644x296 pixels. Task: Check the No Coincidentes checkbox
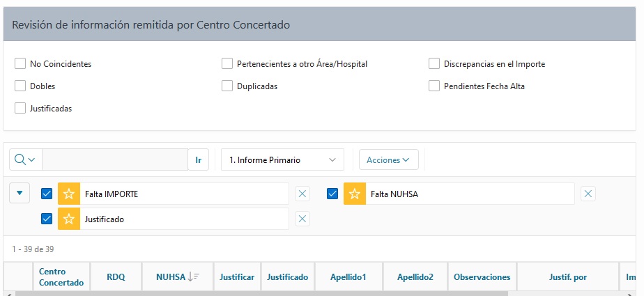tap(20, 63)
